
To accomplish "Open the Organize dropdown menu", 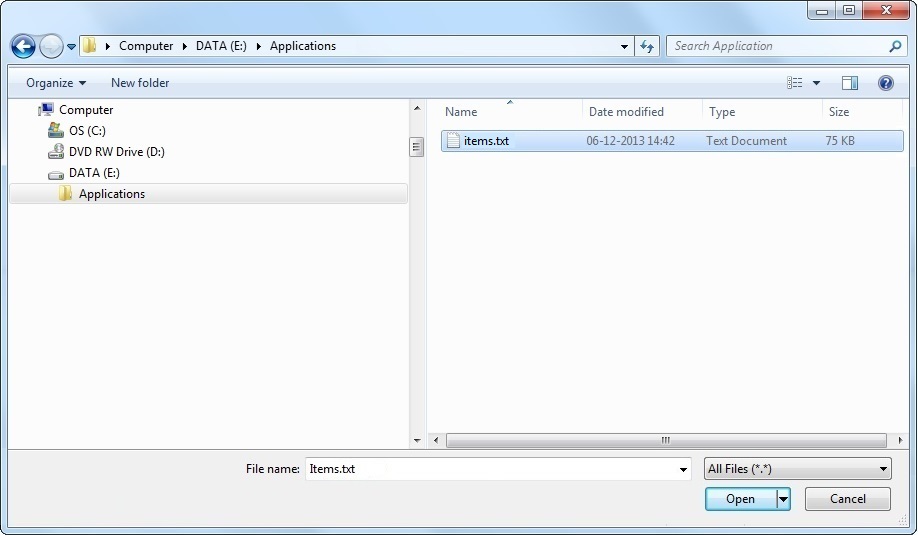I will point(56,83).
